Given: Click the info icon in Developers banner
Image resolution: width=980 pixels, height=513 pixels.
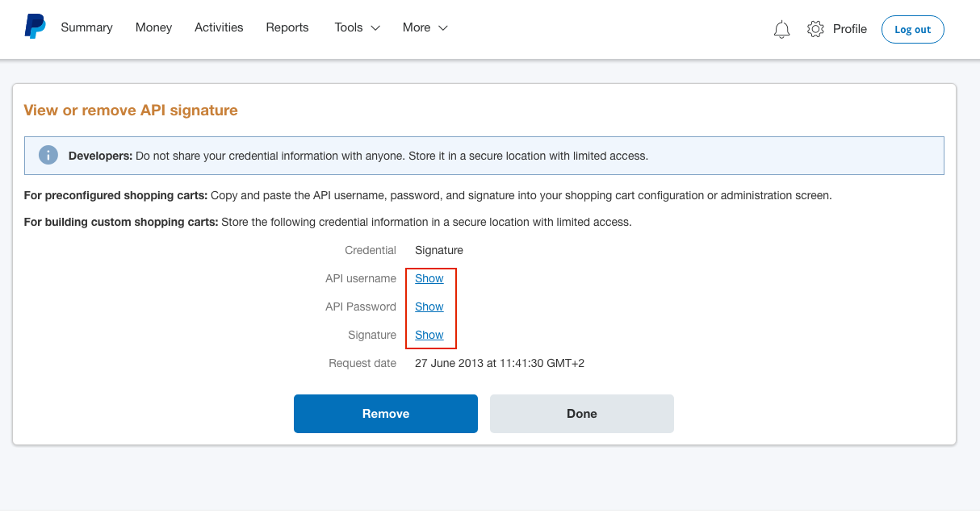Looking at the screenshot, I should coord(48,156).
